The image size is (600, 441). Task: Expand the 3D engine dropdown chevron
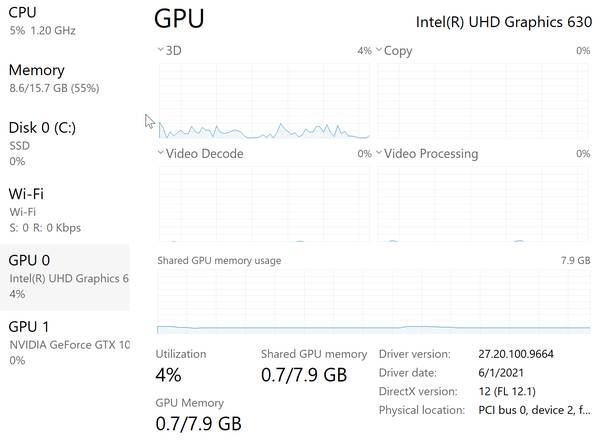161,50
